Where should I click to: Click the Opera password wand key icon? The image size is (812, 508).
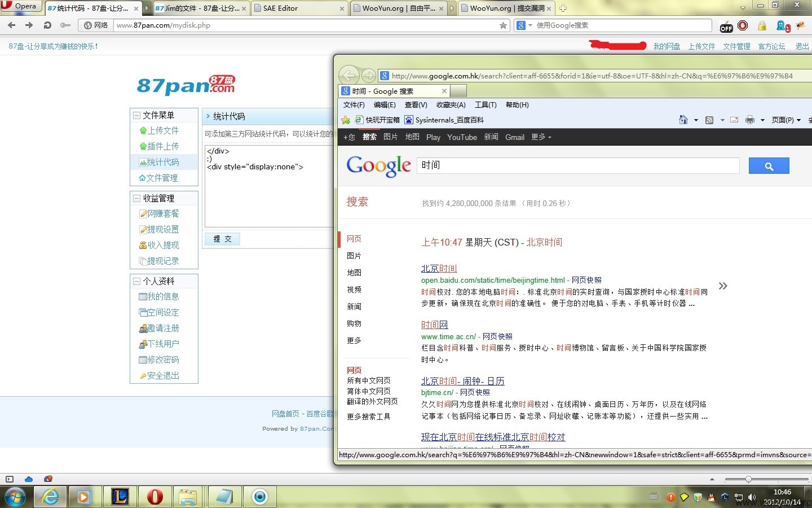click(65, 25)
